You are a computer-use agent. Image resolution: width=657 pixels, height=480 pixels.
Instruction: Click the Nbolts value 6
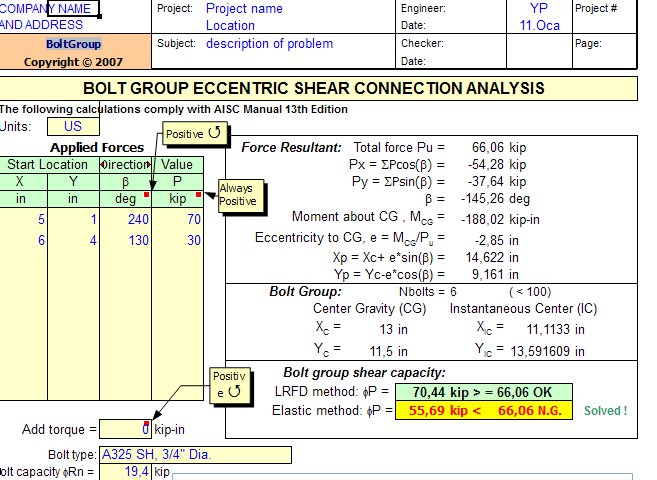click(453, 292)
